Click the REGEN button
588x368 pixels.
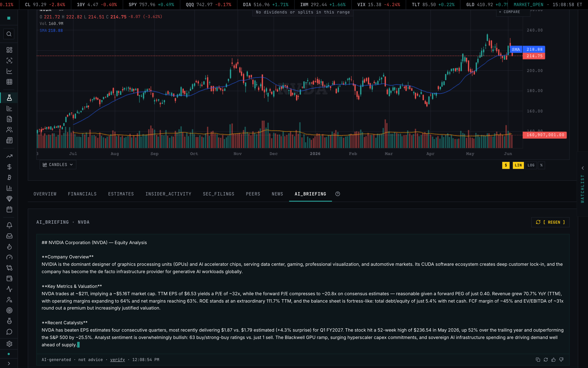tap(550, 222)
